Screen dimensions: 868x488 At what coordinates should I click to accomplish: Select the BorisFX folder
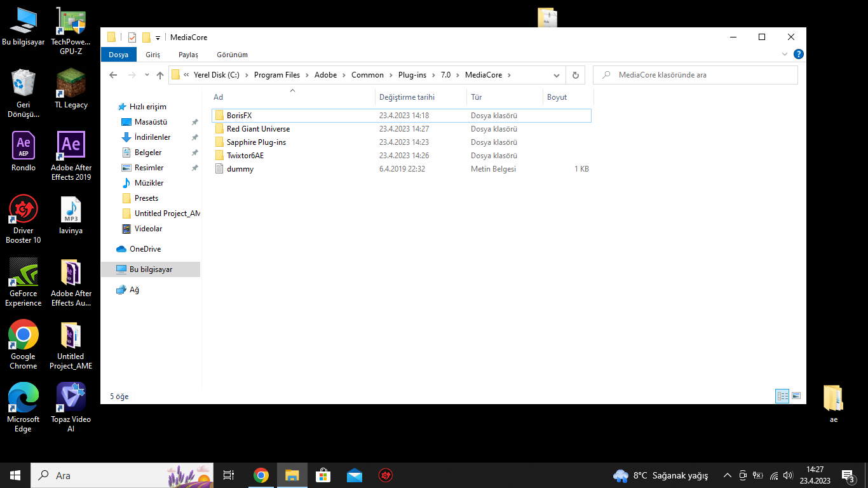401,116
